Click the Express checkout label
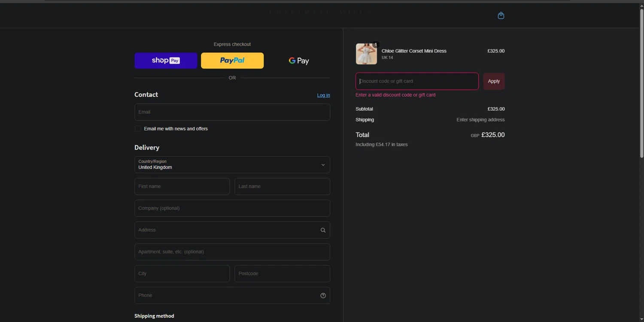644x322 pixels. [x=232, y=44]
